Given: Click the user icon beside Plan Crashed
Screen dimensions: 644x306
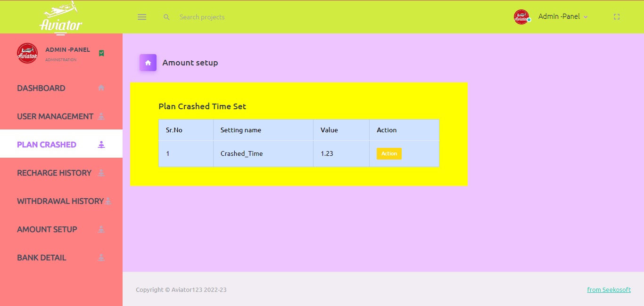Looking at the screenshot, I should pos(101,145).
